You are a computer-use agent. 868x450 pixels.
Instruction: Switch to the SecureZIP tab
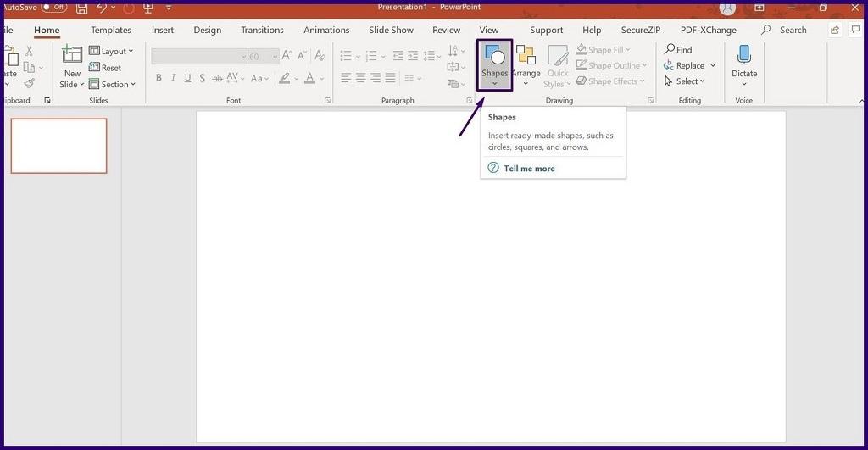641,30
